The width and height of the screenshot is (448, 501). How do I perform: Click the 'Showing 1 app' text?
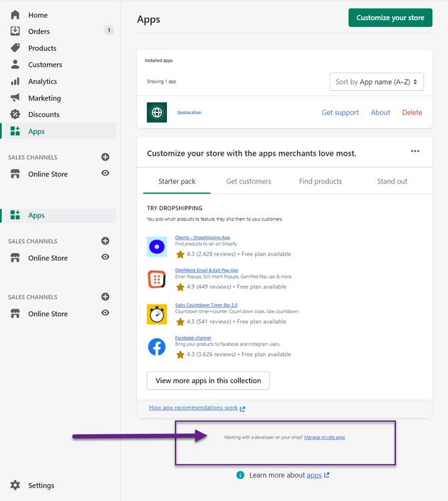tap(162, 81)
